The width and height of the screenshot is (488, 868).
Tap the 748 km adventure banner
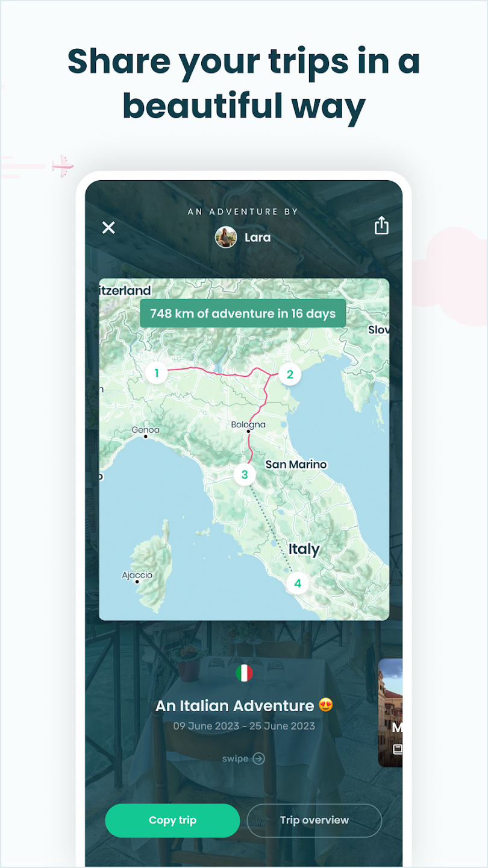(x=243, y=313)
